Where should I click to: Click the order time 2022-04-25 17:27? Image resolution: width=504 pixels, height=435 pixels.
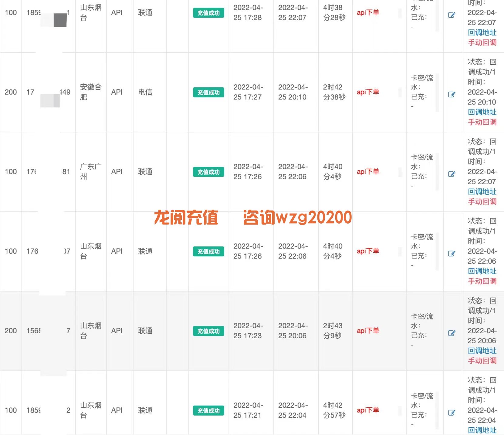coord(248,92)
